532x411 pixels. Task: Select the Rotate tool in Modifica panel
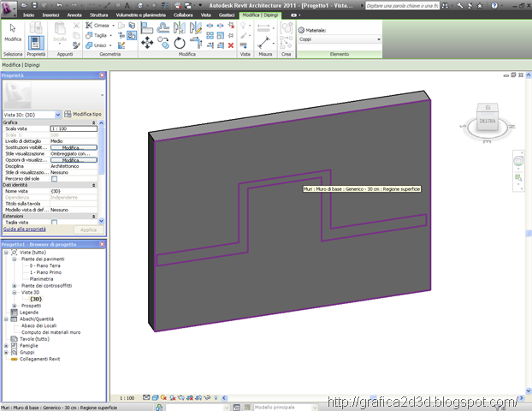click(180, 42)
